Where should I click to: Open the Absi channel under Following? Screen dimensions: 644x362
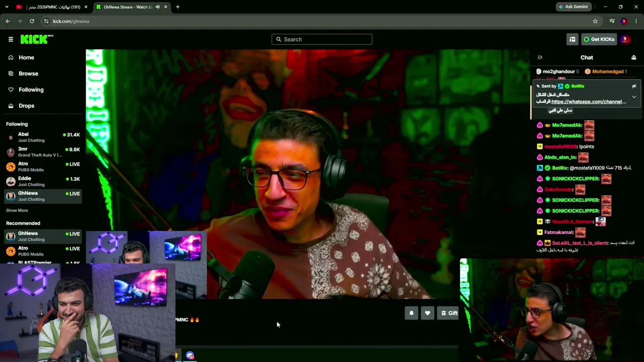pyautogui.click(x=43, y=137)
